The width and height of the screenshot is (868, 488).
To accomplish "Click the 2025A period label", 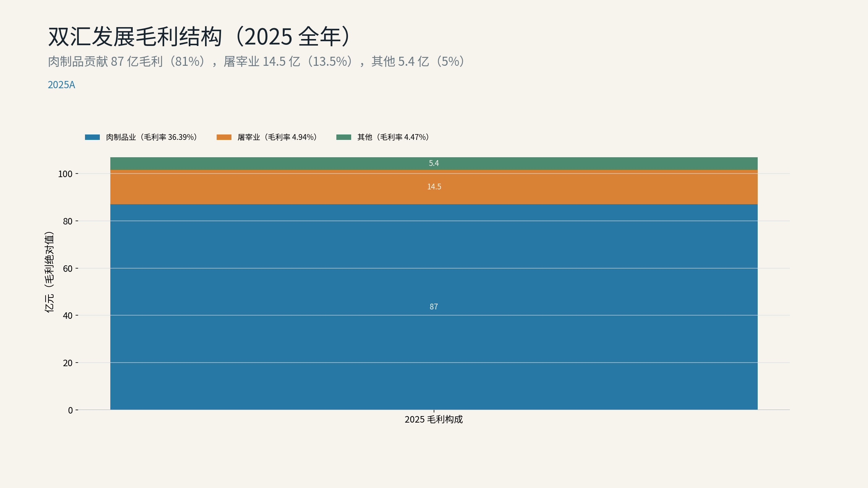I will 61,85.
